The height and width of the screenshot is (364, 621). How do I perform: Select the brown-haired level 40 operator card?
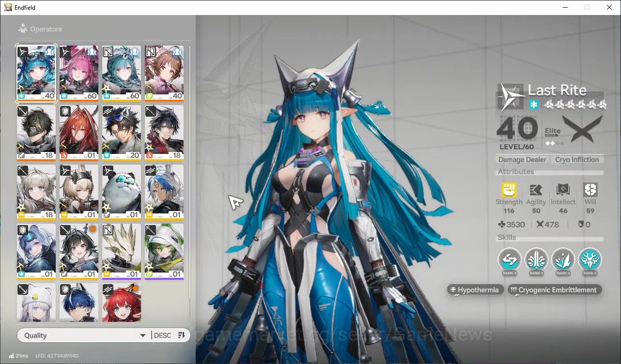click(x=164, y=73)
